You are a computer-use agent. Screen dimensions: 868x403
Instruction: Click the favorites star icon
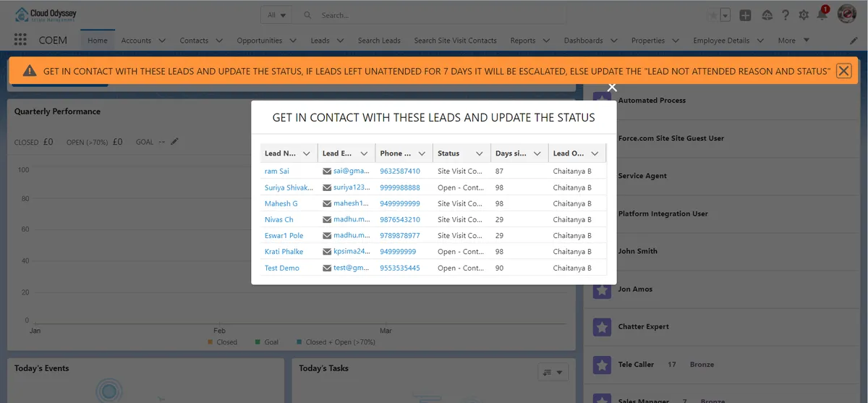(713, 15)
